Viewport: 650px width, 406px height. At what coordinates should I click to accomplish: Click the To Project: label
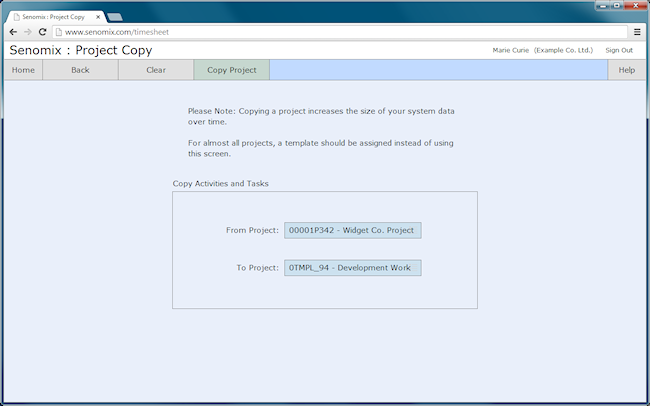[258, 268]
